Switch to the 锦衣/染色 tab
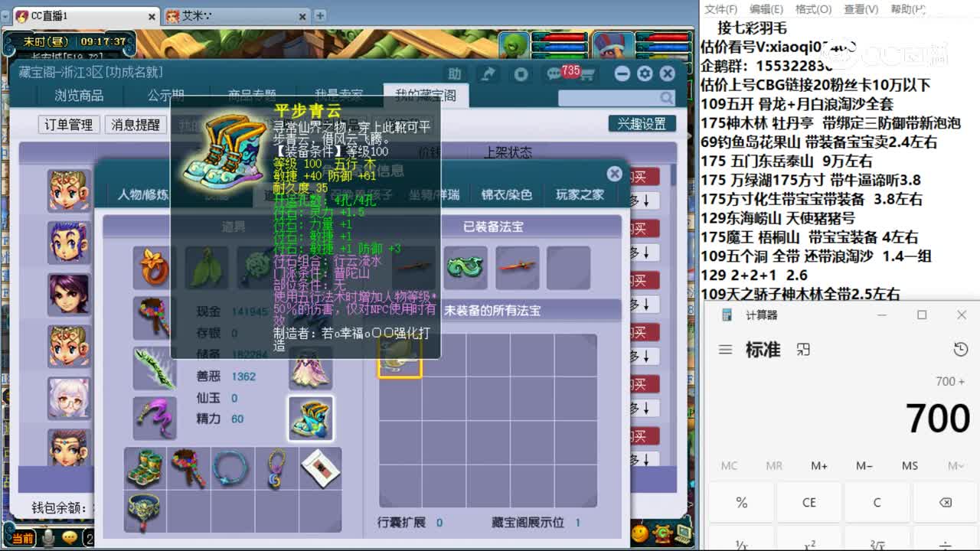980x551 pixels. pos(506,194)
